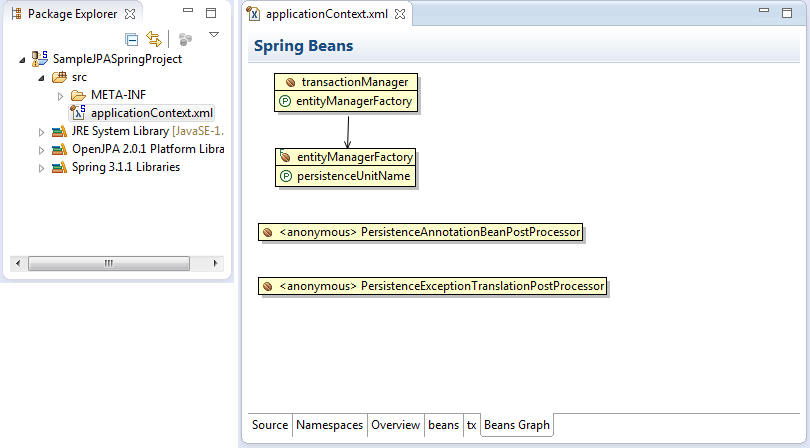Image resolution: width=810 pixels, height=448 pixels.
Task: Expand Spring 3.1.1 Libraries node
Action: coord(41,168)
